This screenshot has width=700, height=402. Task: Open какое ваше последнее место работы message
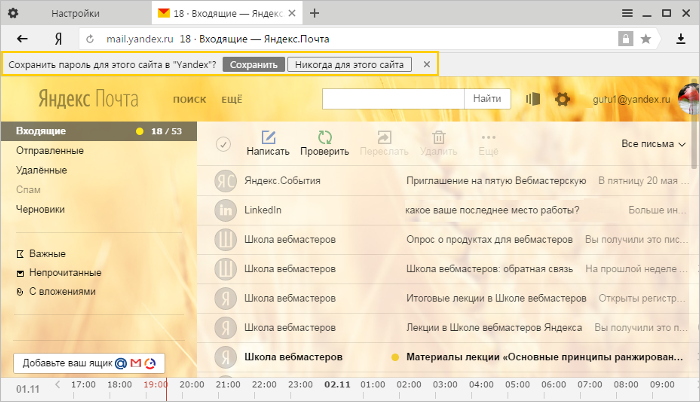tap(492, 210)
